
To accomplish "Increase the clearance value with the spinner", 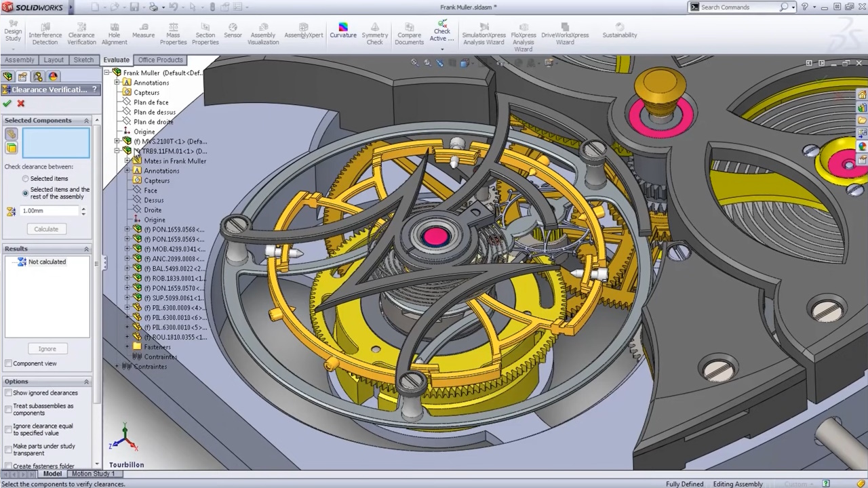I will pyautogui.click(x=83, y=209).
